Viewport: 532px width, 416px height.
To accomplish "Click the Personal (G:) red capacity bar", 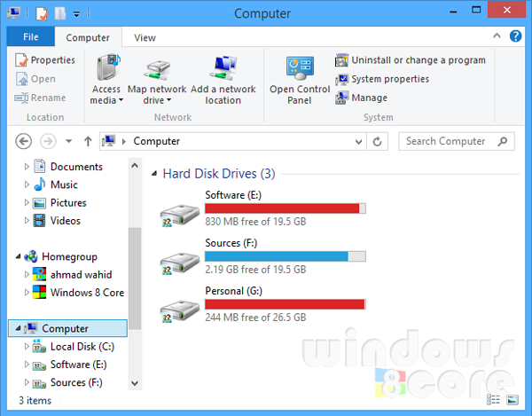I will (x=284, y=304).
